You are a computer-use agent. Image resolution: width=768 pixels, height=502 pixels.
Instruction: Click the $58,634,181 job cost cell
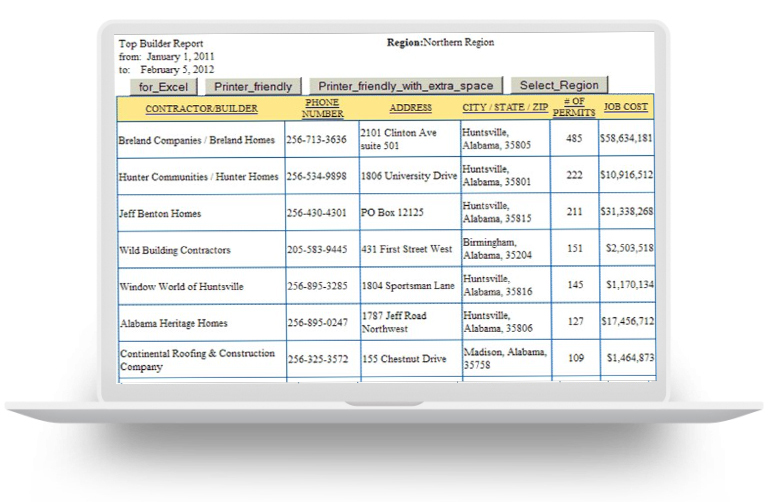(627, 139)
